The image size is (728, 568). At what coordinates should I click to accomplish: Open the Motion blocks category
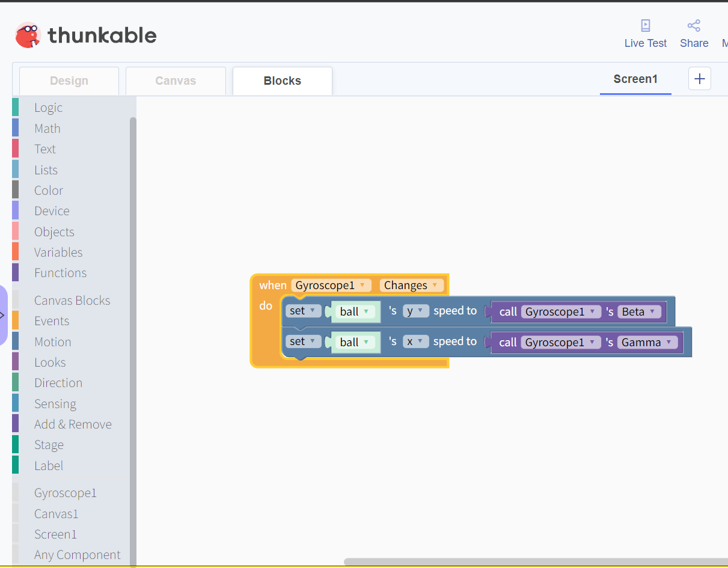tap(53, 341)
